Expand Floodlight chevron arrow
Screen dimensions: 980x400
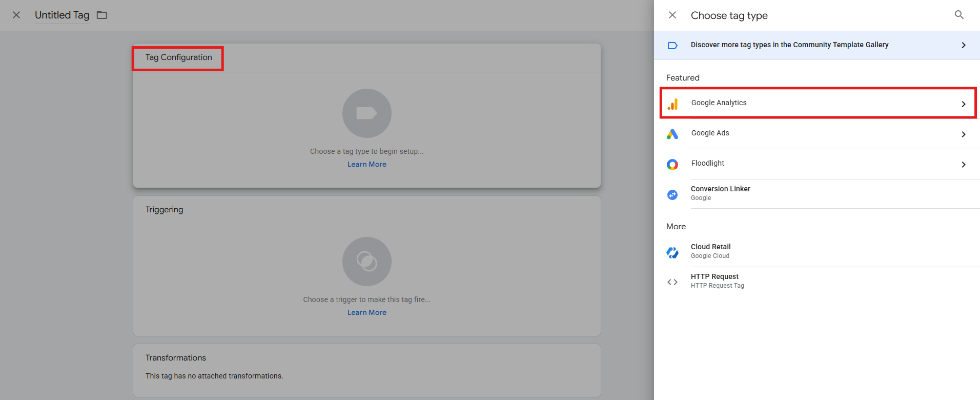pyautogui.click(x=964, y=165)
